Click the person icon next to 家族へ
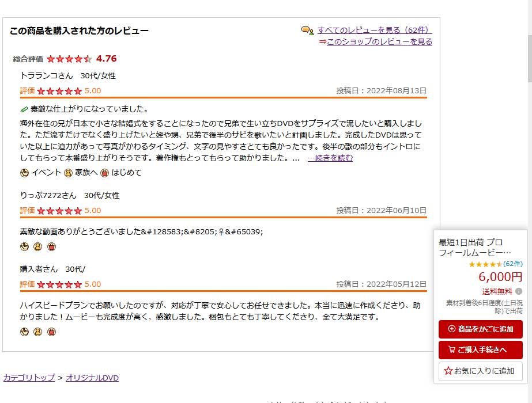This screenshot has width=532, height=403. coord(68,173)
